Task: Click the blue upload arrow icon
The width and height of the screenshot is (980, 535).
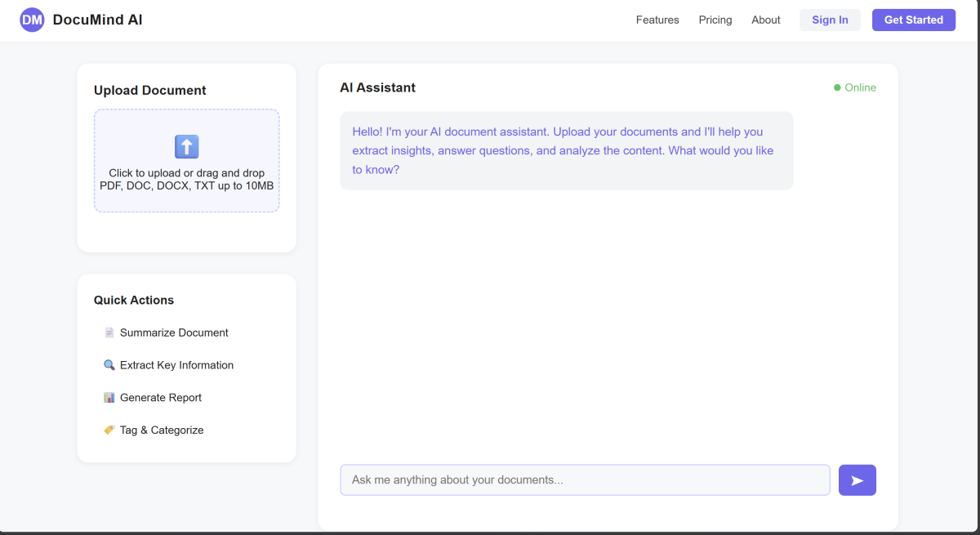Action: 187,147
